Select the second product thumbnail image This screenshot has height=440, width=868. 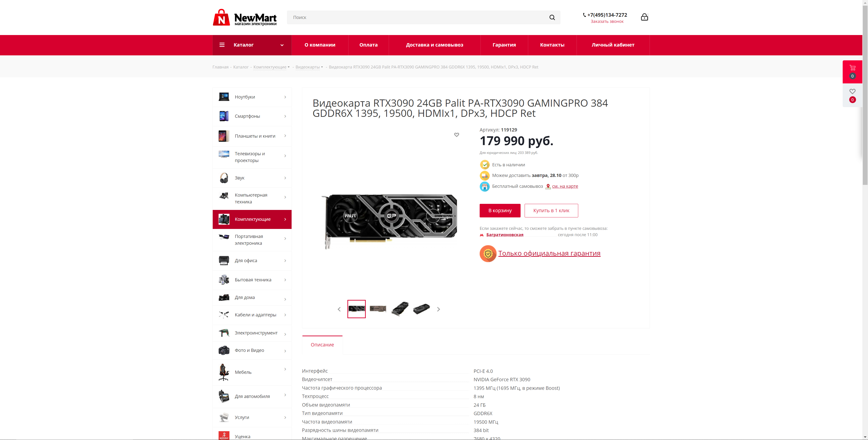(x=378, y=309)
